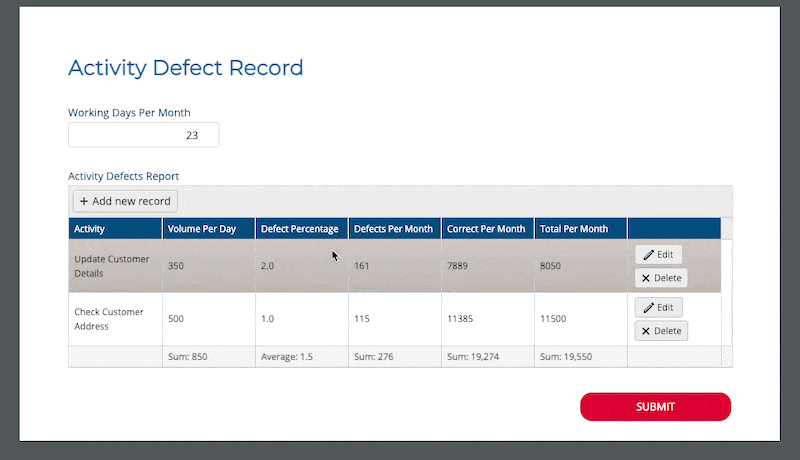Select the Correct Per Month column header
Image resolution: width=800 pixels, height=460 pixels.
point(486,229)
